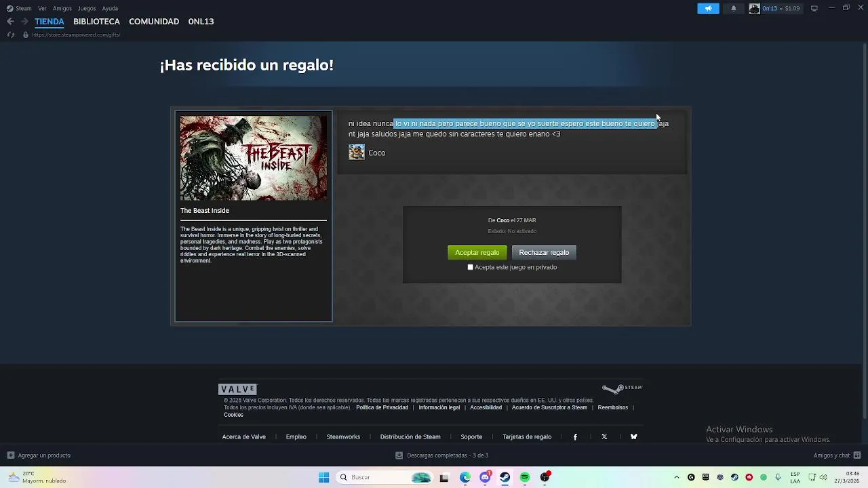Open the ONL13 profile tab
Viewport: 868px width, 488px height.
(x=201, y=22)
